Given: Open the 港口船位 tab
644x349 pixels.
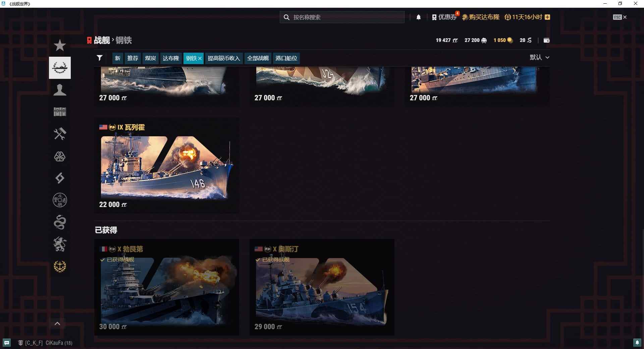Looking at the screenshot, I should (286, 58).
